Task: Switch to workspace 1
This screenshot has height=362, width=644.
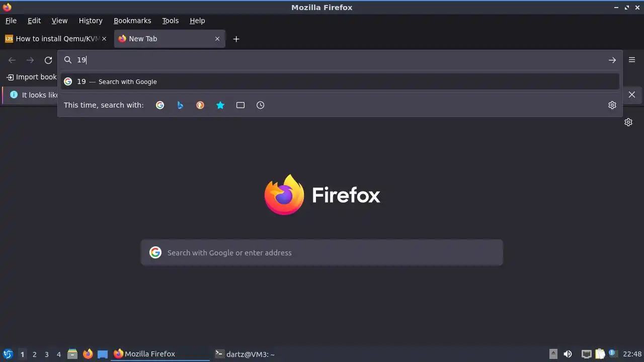Action: pyautogui.click(x=22, y=354)
